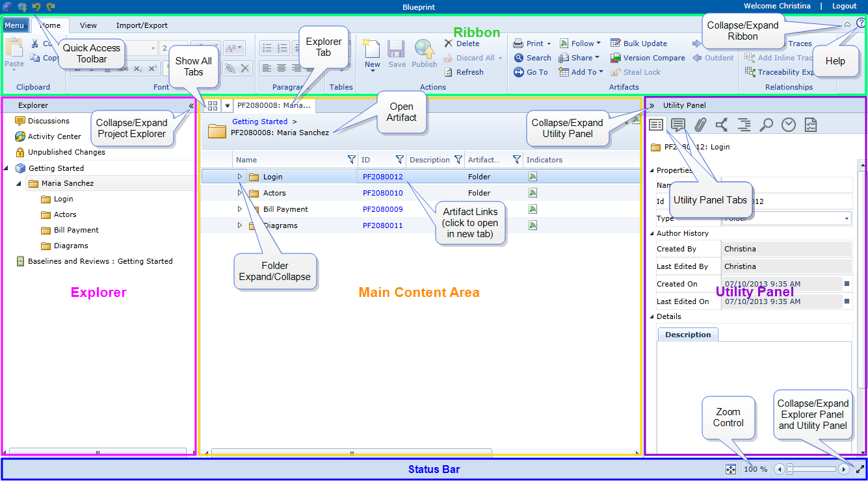Open artifact link PF2080012
868x486 pixels.
pos(383,177)
